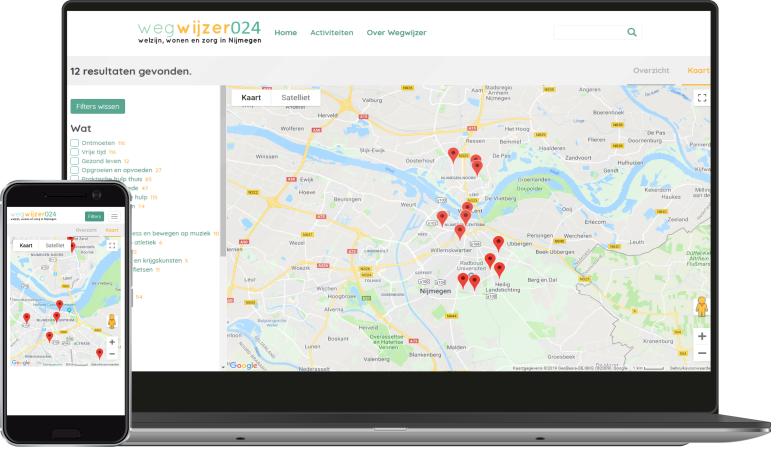Select the Street View pegman on laptop map
This screenshot has height=463, width=771.
pyautogui.click(x=702, y=306)
